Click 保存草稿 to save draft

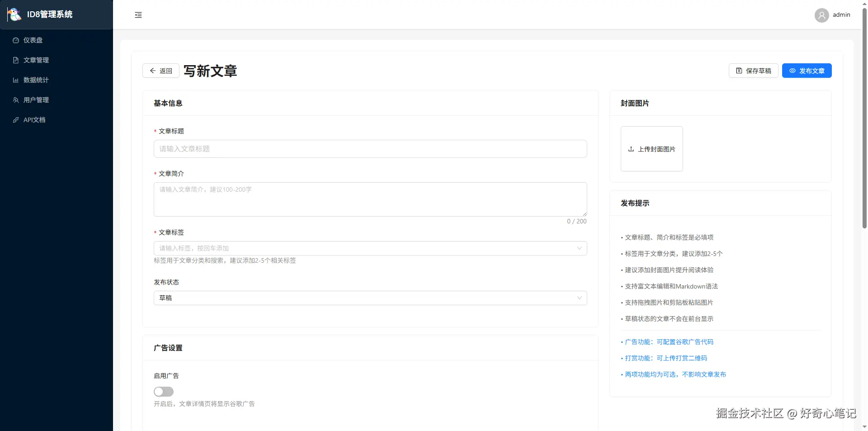tap(754, 71)
